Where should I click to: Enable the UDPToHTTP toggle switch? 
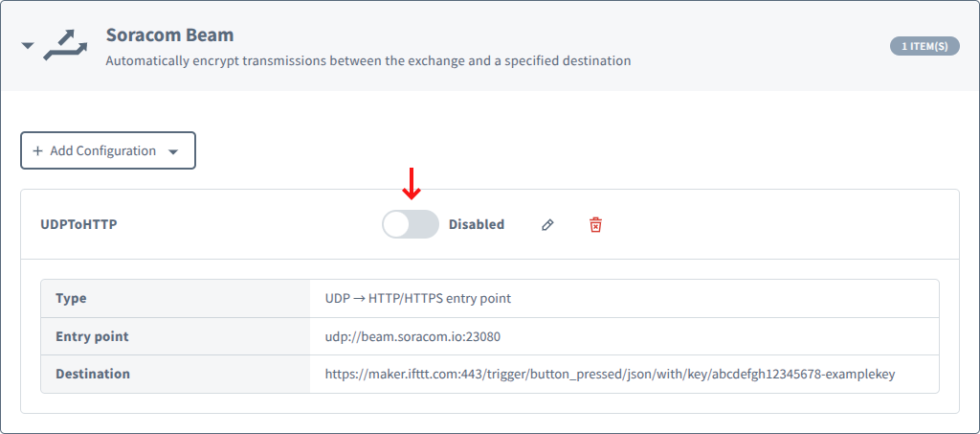coord(410,225)
